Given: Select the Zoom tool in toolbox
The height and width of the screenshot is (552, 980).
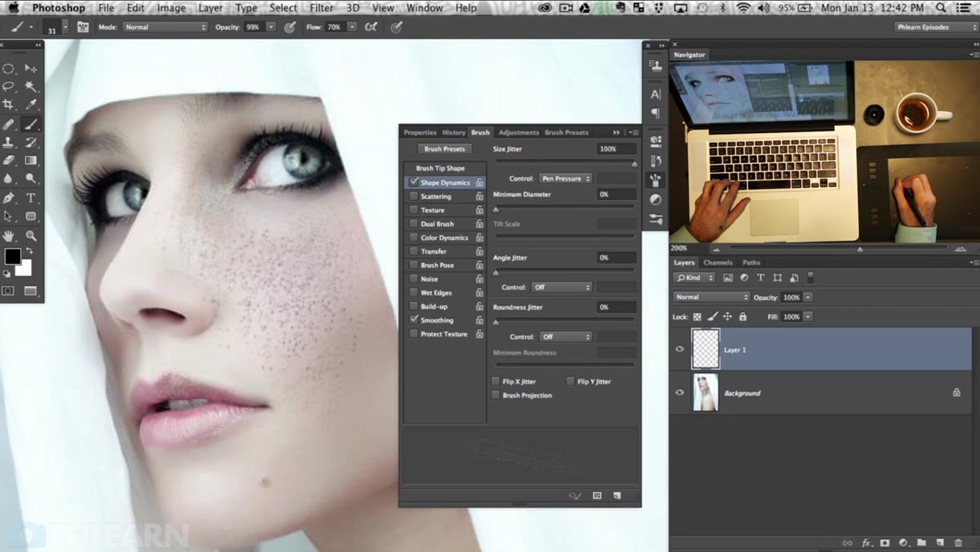Looking at the screenshot, I should [30, 236].
